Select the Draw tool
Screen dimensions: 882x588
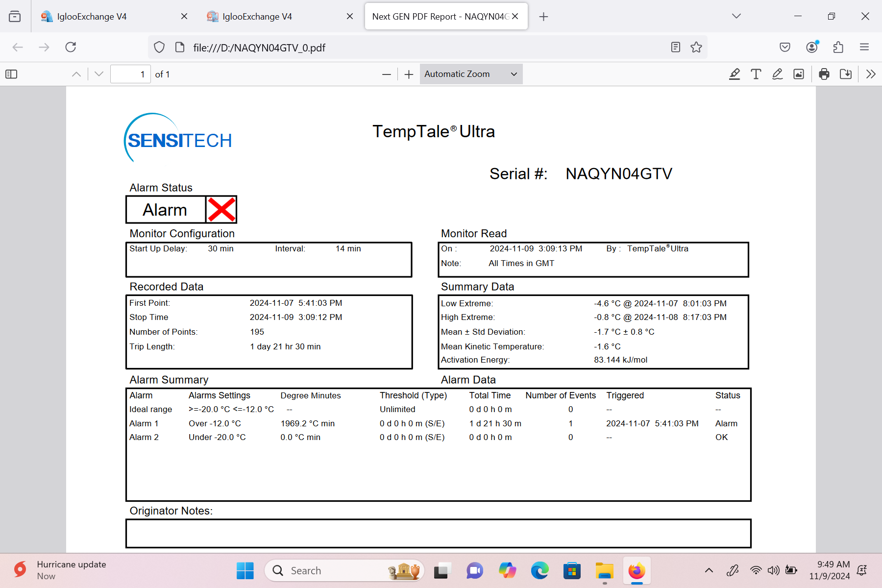pyautogui.click(x=777, y=74)
